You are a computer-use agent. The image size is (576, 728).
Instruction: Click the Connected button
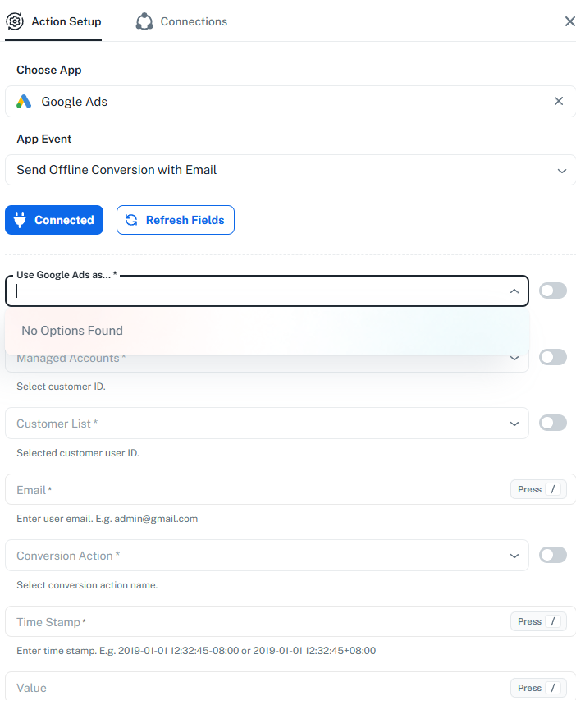coord(54,220)
